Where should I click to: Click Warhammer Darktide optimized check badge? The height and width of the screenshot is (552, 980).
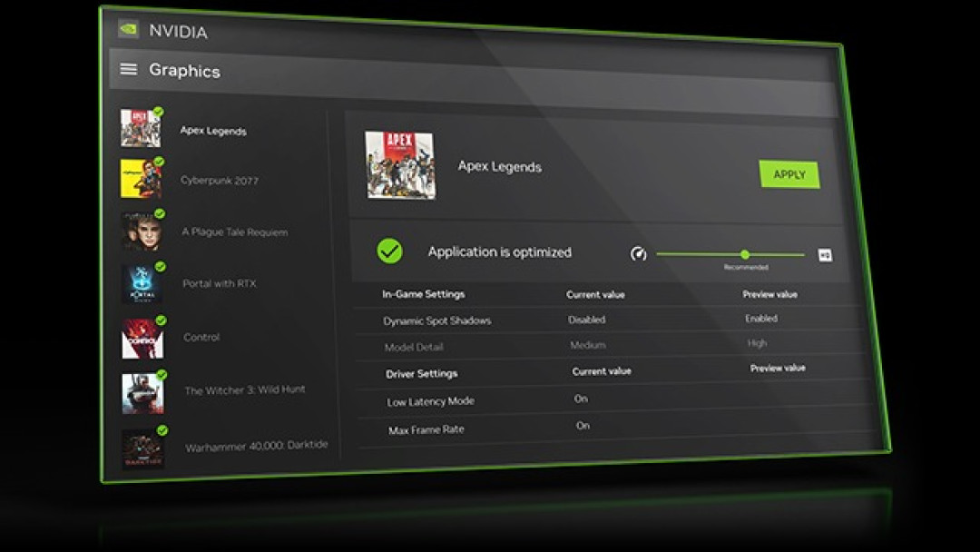162,430
